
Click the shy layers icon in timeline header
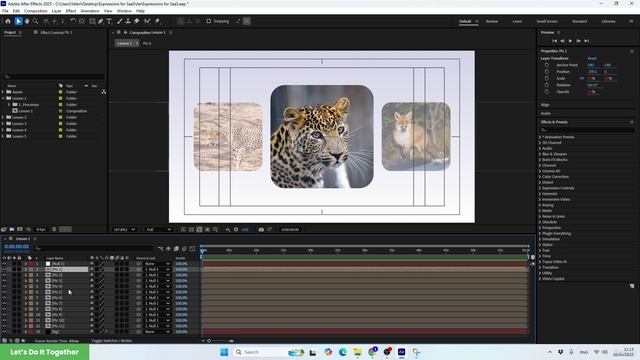pos(168,249)
